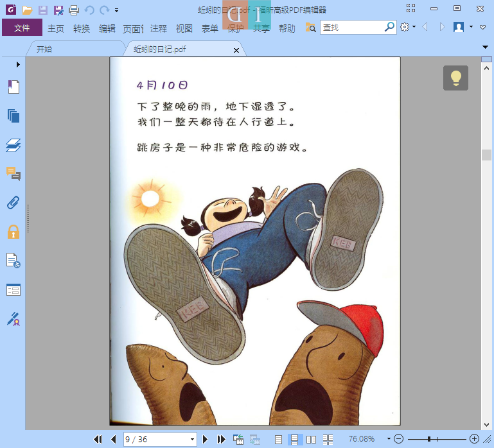Open the page number 9 / 36 dropdown
494x448 pixels.
coord(192,439)
